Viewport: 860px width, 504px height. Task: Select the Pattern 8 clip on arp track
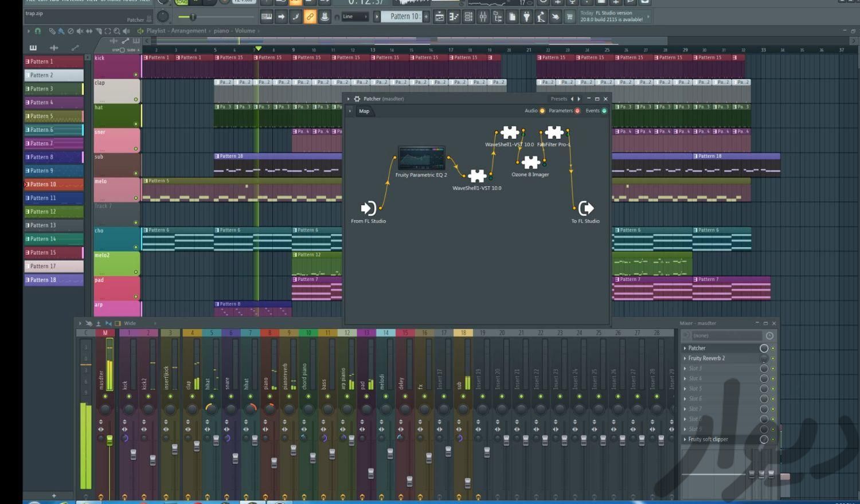tap(253, 308)
